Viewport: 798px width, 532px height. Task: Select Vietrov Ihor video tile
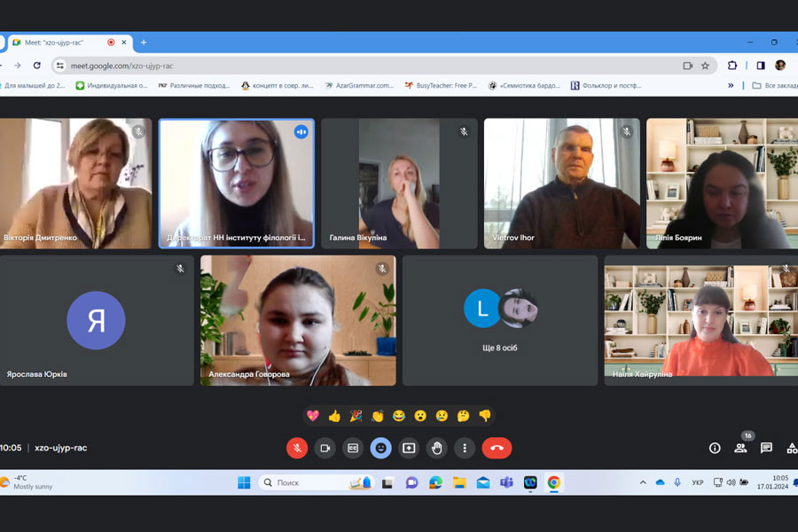click(562, 184)
